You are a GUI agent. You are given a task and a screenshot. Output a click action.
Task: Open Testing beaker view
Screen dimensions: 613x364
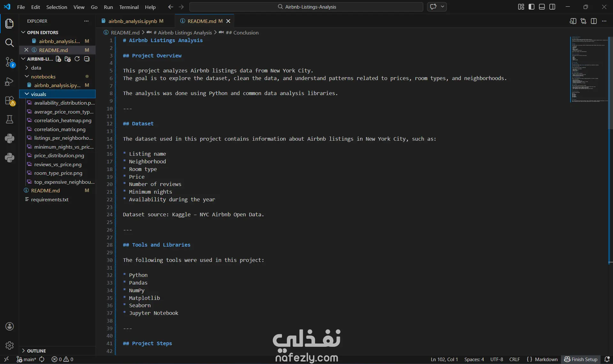click(x=10, y=119)
